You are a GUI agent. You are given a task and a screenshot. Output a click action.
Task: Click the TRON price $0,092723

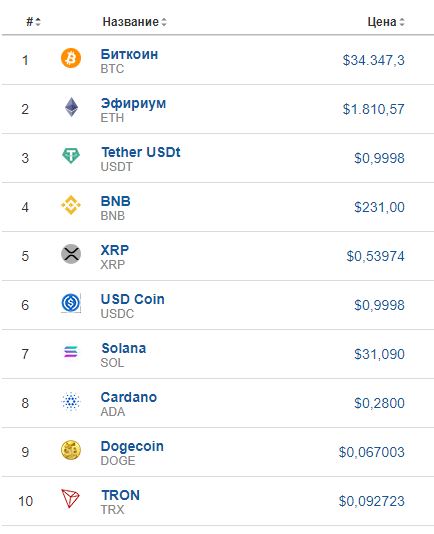(372, 501)
